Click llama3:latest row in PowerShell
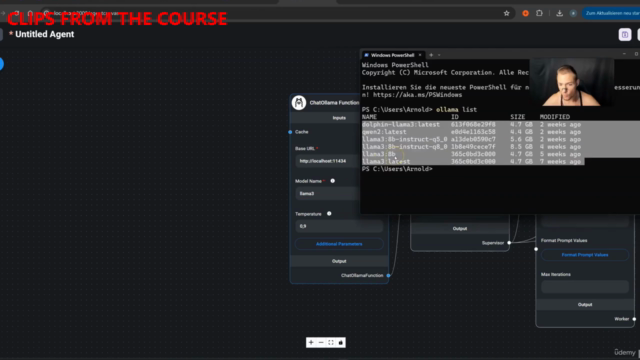This screenshot has width=640, height=360. pyautogui.click(x=471, y=162)
